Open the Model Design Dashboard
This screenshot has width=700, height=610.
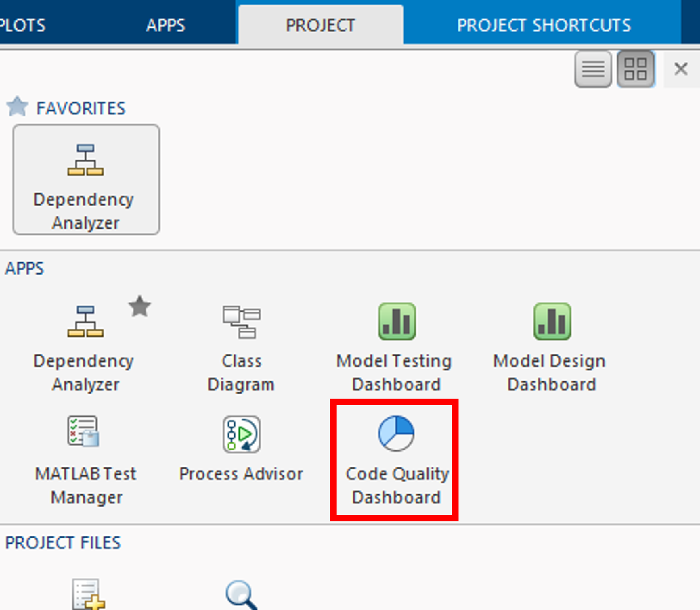coord(551,346)
